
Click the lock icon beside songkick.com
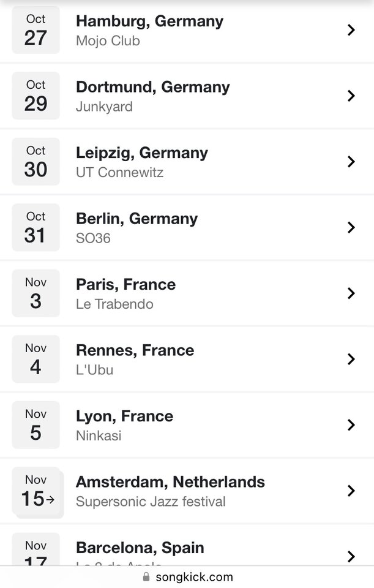(146, 577)
